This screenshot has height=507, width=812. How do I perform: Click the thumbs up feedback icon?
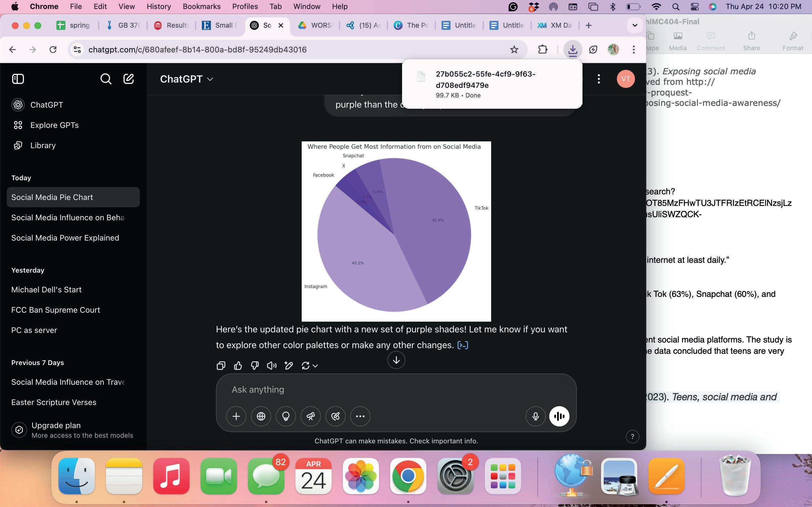[x=238, y=366]
